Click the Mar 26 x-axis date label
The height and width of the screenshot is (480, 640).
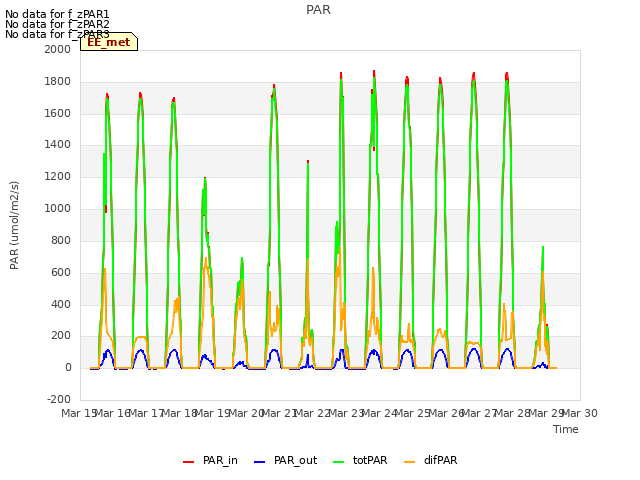446,413
